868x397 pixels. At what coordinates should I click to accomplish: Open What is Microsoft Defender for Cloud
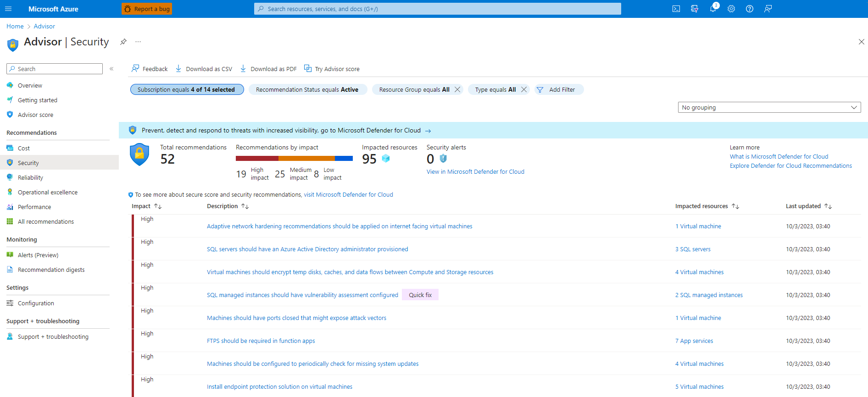point(779,156)
